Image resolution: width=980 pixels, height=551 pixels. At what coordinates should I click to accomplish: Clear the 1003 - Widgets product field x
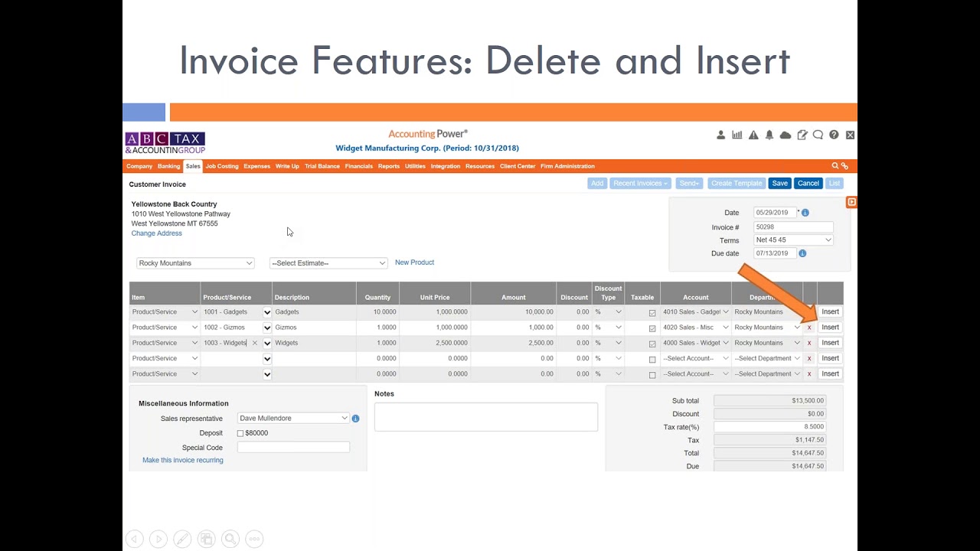[x=255, y=343]
